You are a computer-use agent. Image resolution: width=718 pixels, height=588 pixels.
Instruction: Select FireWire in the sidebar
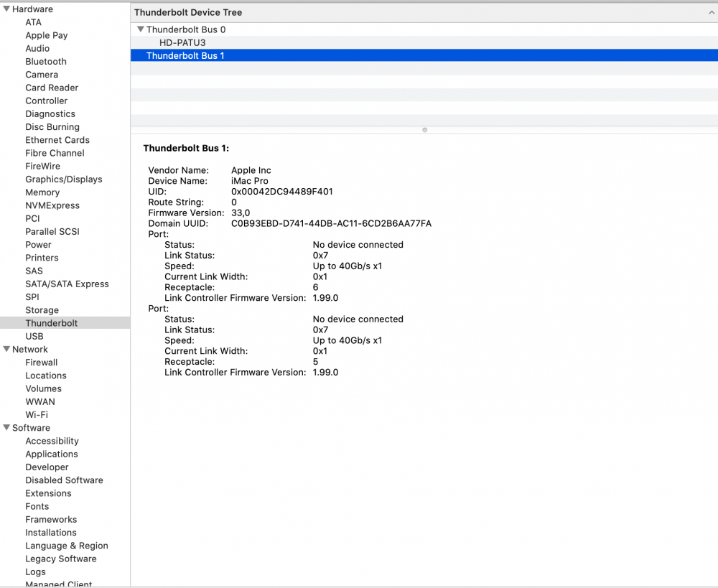(42, 166)
